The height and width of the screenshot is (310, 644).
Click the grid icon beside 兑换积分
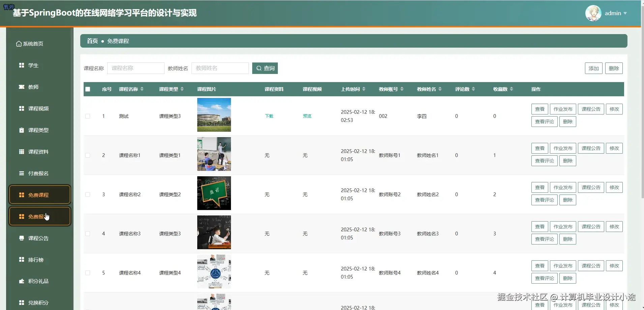(22, 303)
